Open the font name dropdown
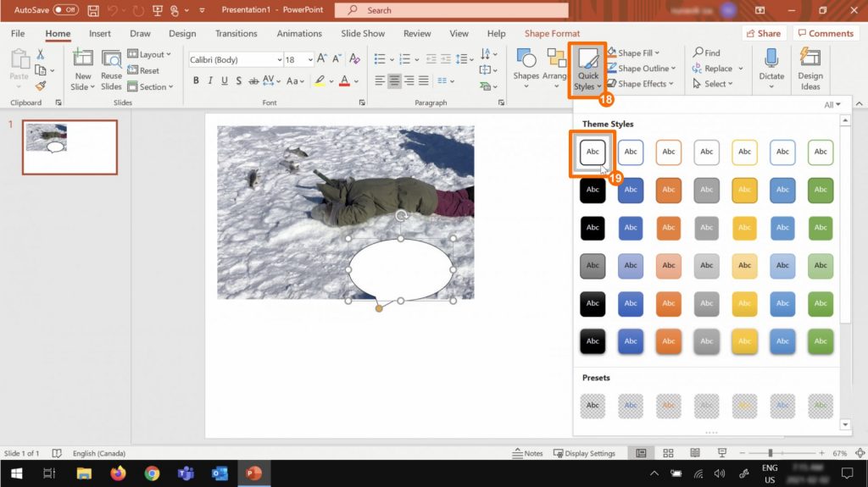This screenshot has height=487, width=868. (278, 60)
